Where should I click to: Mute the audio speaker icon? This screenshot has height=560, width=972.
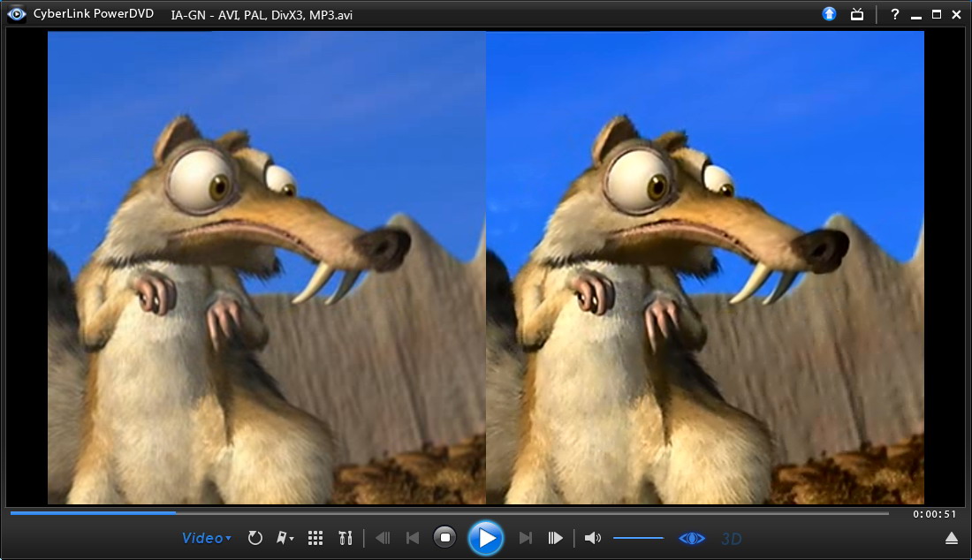click(x=593, y=538)
